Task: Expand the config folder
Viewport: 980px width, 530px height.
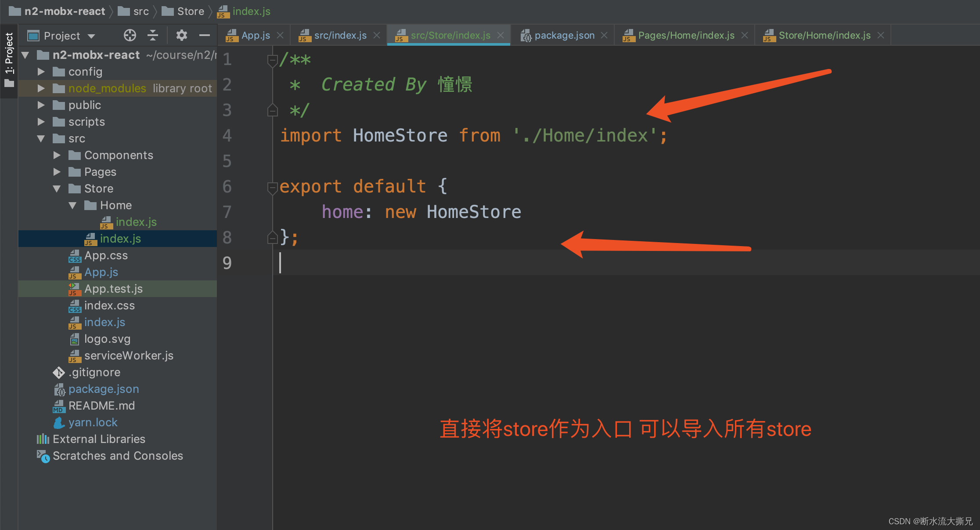Action: [x=41, y=72]
